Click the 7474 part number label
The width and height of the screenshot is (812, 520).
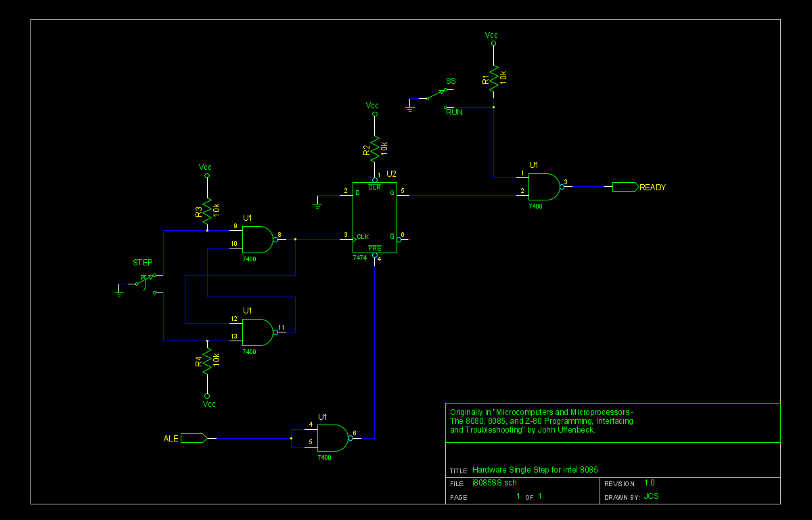coord(359,258)
